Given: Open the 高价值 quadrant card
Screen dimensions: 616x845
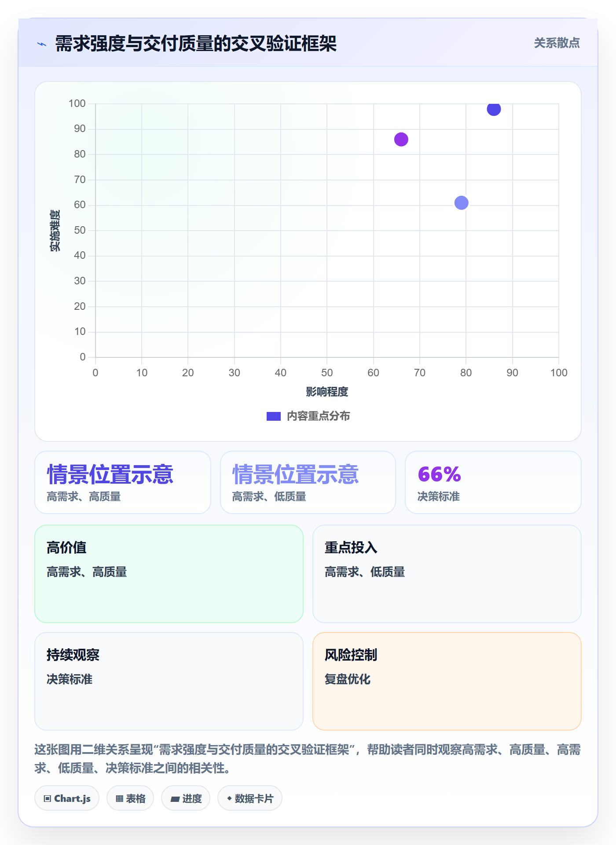Looking at the screenshot, I should [x=169, y=574].
